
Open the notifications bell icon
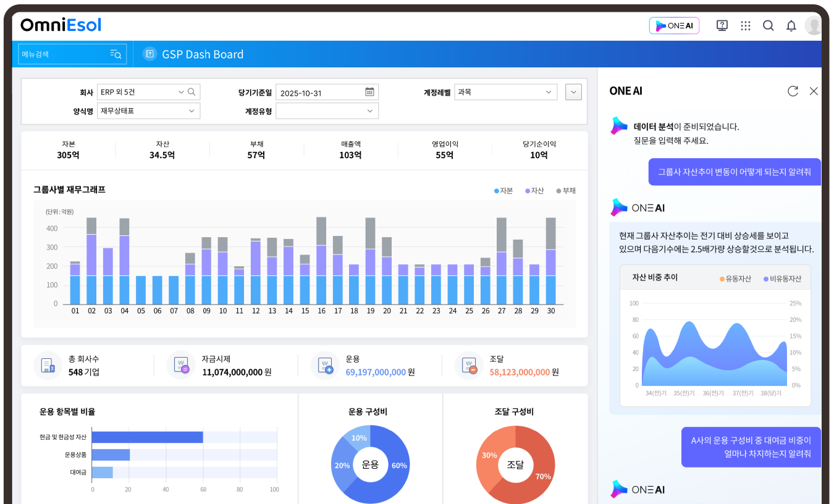click(x=791, y=26)
